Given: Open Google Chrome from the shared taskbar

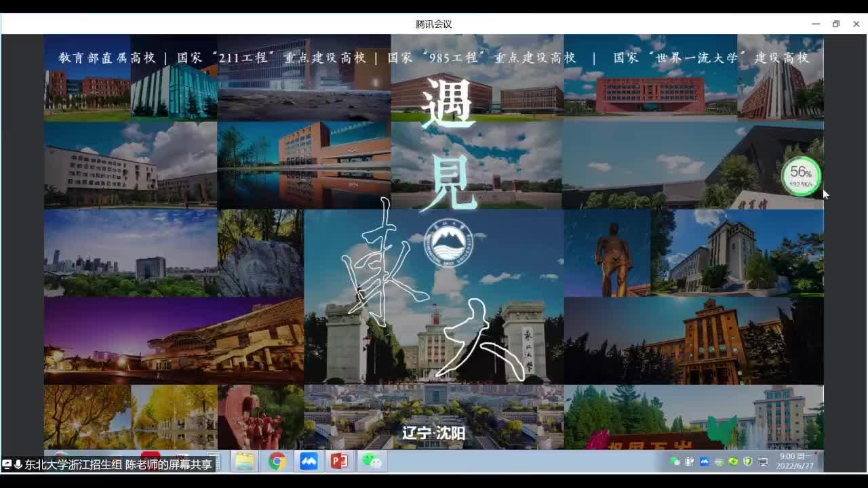Looking at the screenshot, I should [277, 462].
